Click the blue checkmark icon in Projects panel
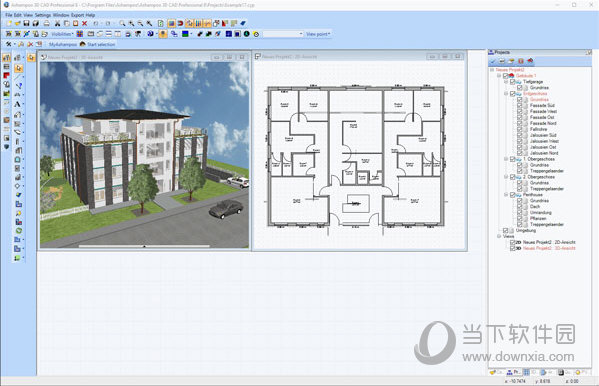Screen dimensions: 599x386 [x=493, y=61]
